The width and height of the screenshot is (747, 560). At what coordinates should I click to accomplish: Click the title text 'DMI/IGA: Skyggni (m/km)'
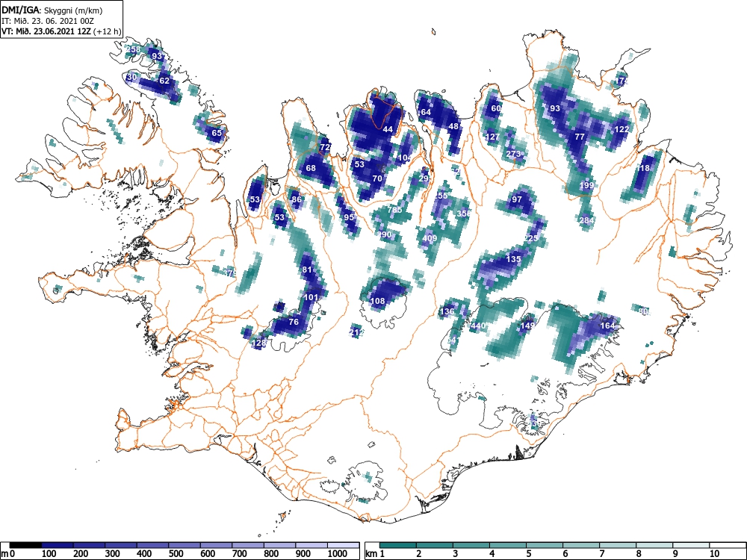pos(52,10)
